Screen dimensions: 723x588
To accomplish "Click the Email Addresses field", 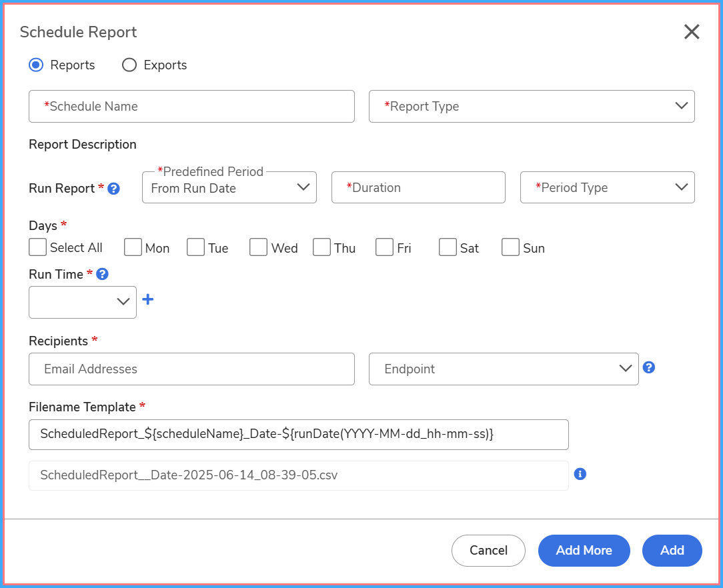I will [191, 369].
